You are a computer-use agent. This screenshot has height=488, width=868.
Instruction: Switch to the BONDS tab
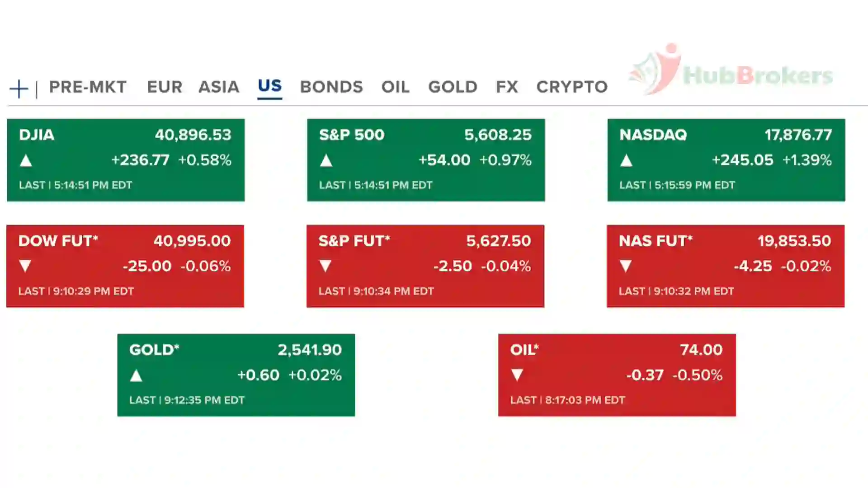[x=330, y=87]
